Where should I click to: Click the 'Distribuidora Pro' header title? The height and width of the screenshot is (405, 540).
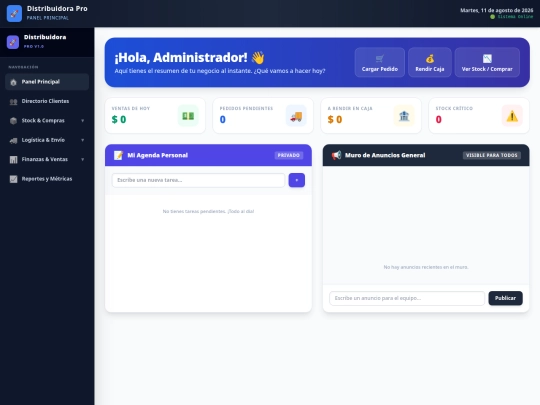click(57, 9)
